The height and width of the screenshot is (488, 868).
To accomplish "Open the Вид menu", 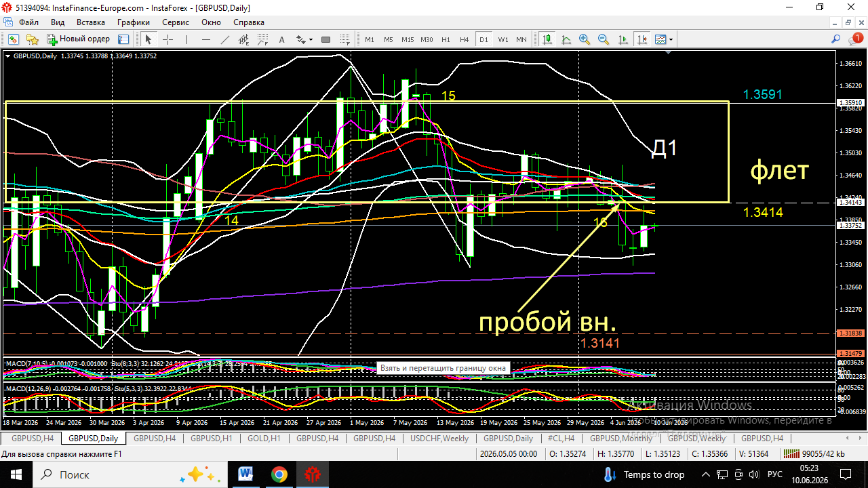I will pyautogui.click(x=58, y=22).
